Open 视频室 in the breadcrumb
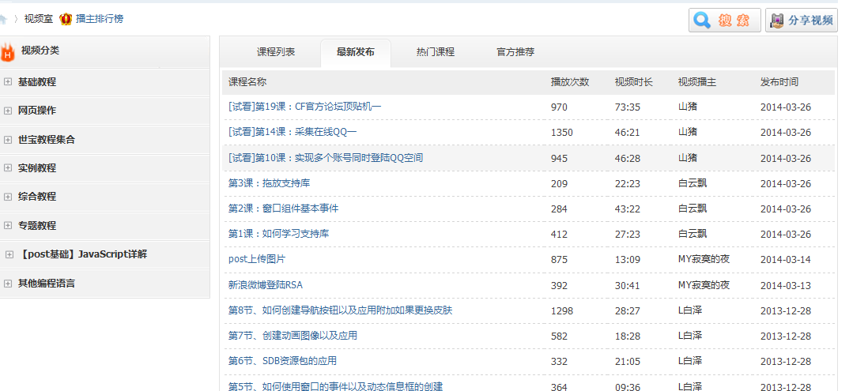The height and width of the screenshot is (391, 868). [x=38, y=19]
